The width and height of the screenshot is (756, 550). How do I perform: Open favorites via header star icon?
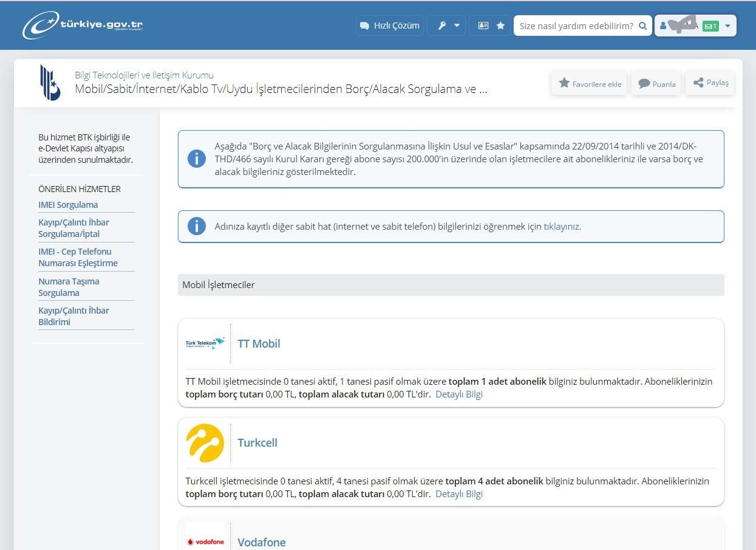coord(500,26)
